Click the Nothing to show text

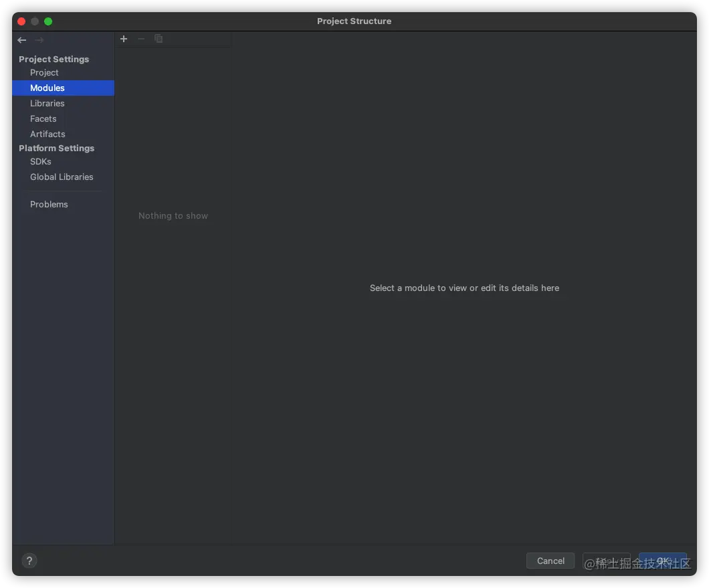pyautogui.click(x=173, y=216)
